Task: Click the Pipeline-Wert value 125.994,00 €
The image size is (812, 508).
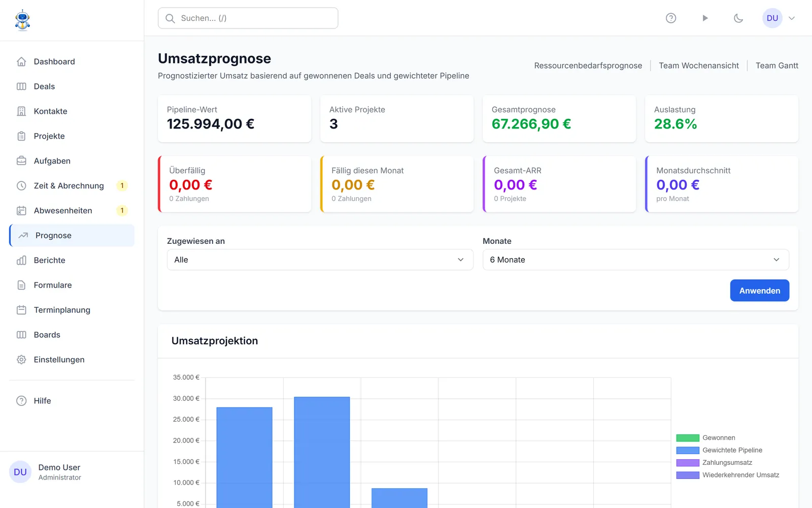Action: pyautogui.click(x=211, y=124)
